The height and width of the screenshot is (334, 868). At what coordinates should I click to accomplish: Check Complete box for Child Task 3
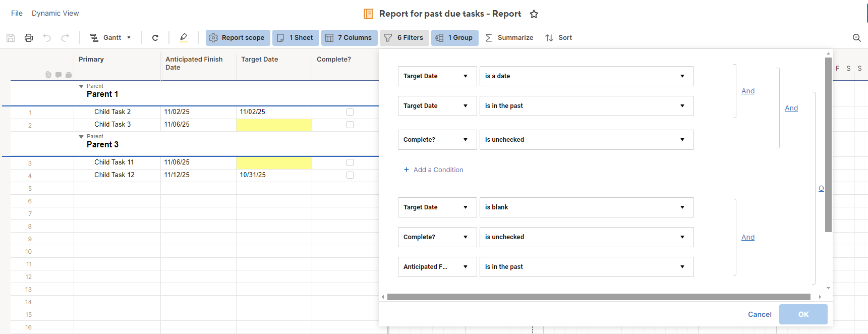[350, 125]
